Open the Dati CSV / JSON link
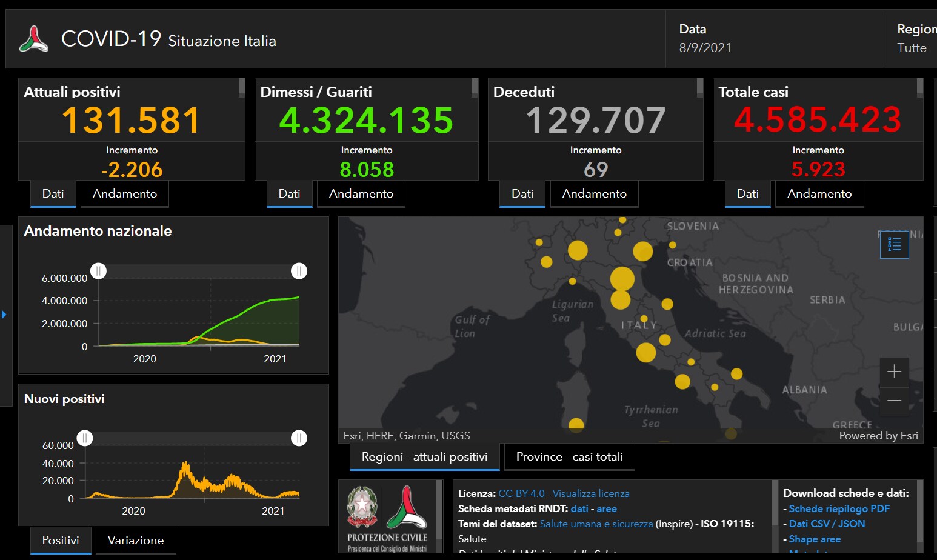This screenshot has width=937, height=560. (827, 524)
